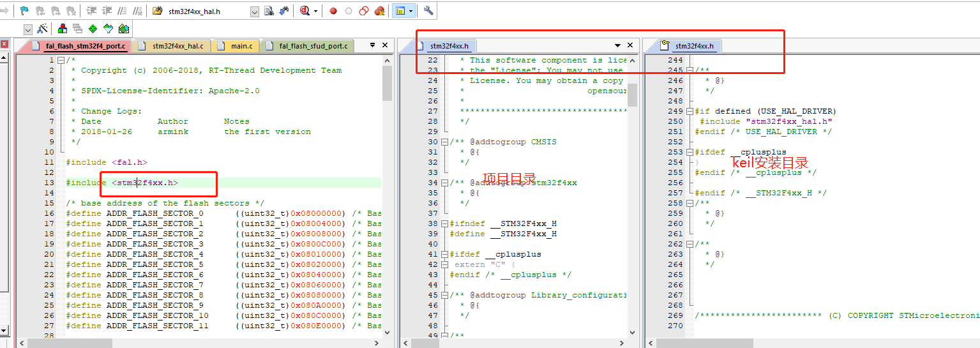Screen dimensions: 980x348
Task: Open Target Options (magic wand icon)
Action: (43, 29)
